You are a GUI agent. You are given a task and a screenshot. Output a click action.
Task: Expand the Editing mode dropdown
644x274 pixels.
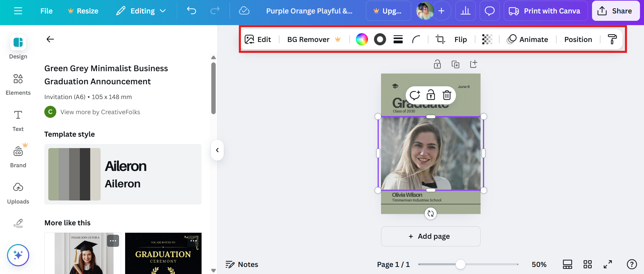click(x=141, y=11)
